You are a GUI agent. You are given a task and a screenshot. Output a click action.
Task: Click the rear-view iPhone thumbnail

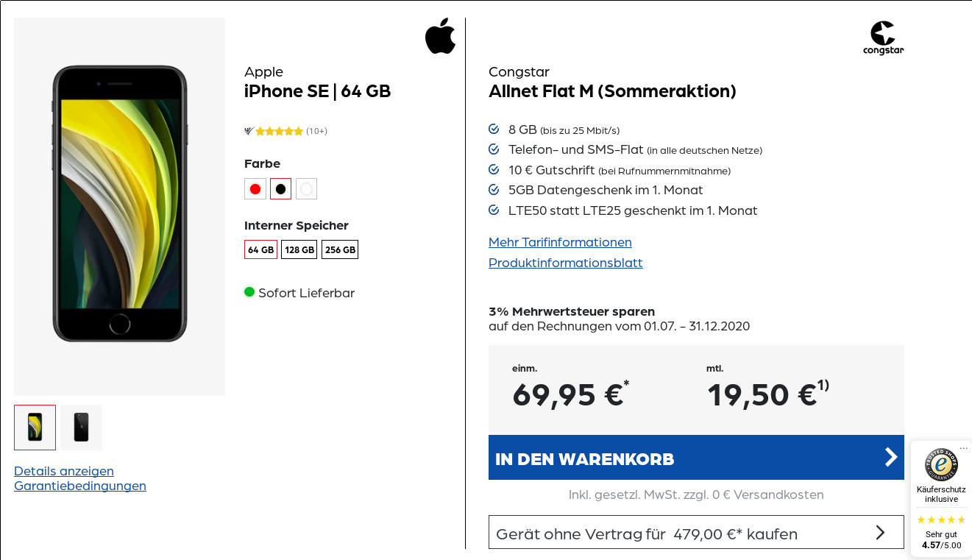tap(81, 427)
